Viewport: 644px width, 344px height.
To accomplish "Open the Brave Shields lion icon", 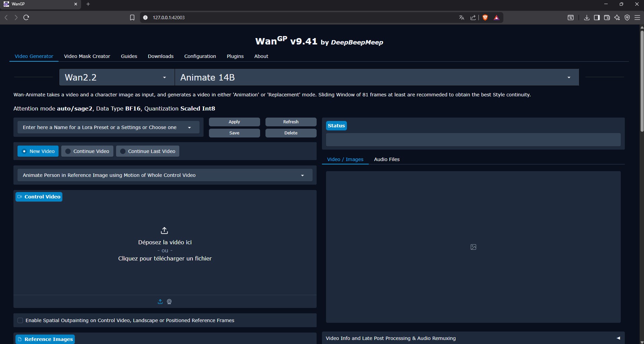I will (485, 18).
